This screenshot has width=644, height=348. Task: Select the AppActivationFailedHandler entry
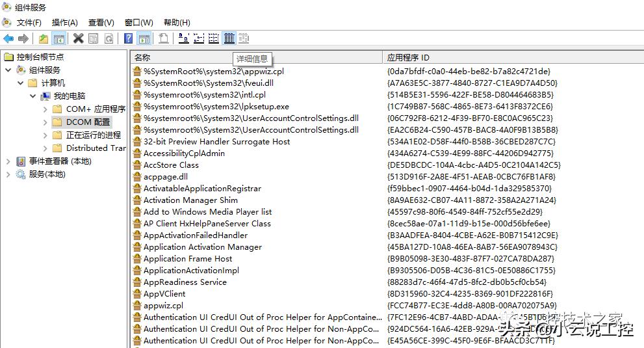pyautogui.click(x=196, y=235)
